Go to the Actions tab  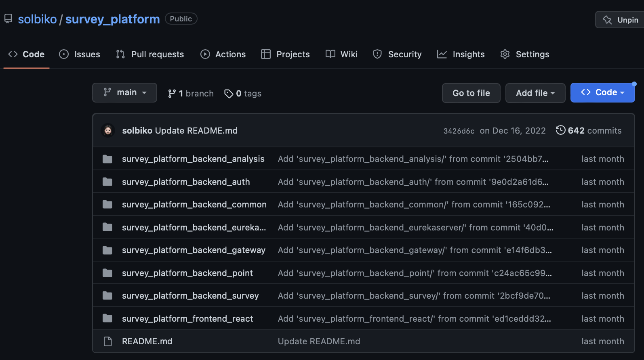(x=223, y=54)
